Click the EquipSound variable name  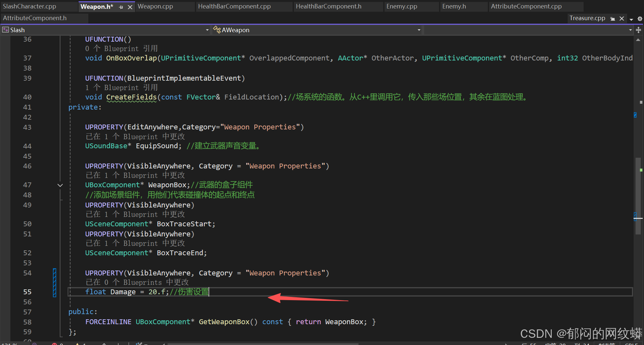click(x=157, y=146)
